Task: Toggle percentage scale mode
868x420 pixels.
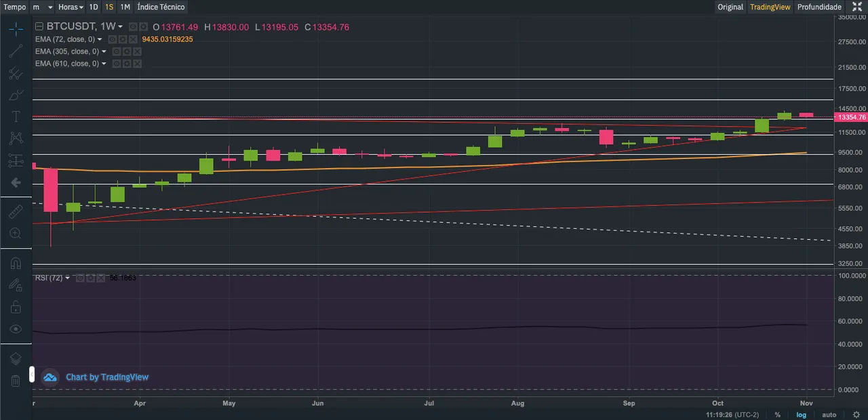Action: pos(777,415)
